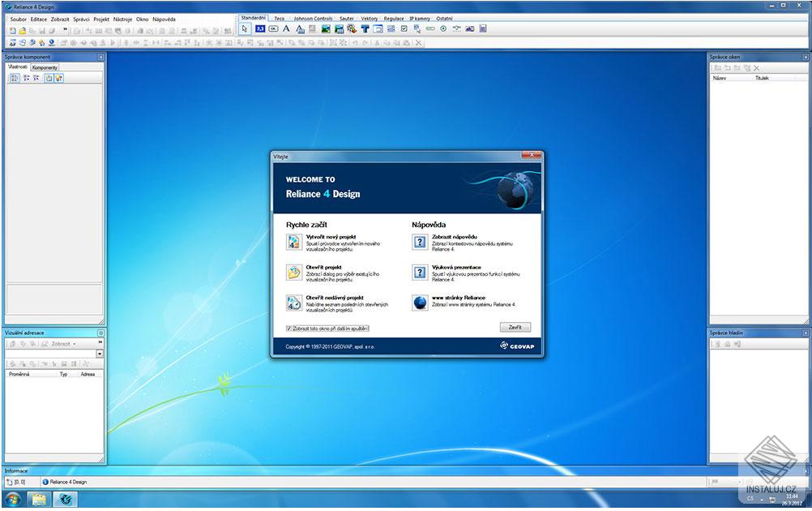Click the categorized view icon in Správce komponent
Viewport: 812px width, 511px height.
(15, 78)
